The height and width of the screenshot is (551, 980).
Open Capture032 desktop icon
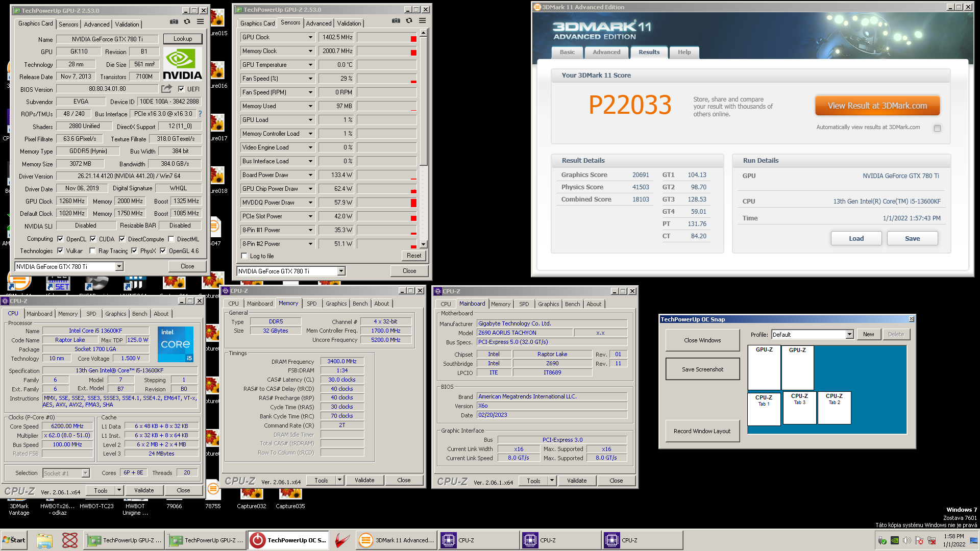point(252,498)
